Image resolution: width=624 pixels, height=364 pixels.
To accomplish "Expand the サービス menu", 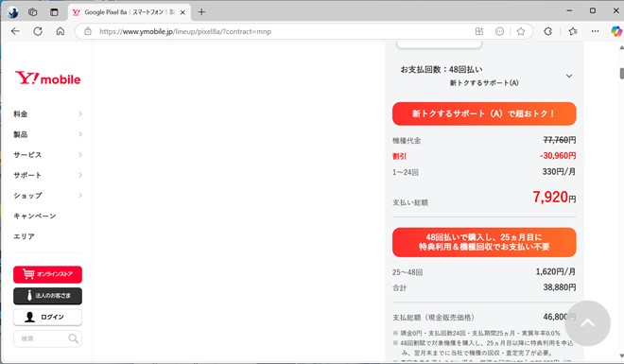I will [x=48, y=155].
